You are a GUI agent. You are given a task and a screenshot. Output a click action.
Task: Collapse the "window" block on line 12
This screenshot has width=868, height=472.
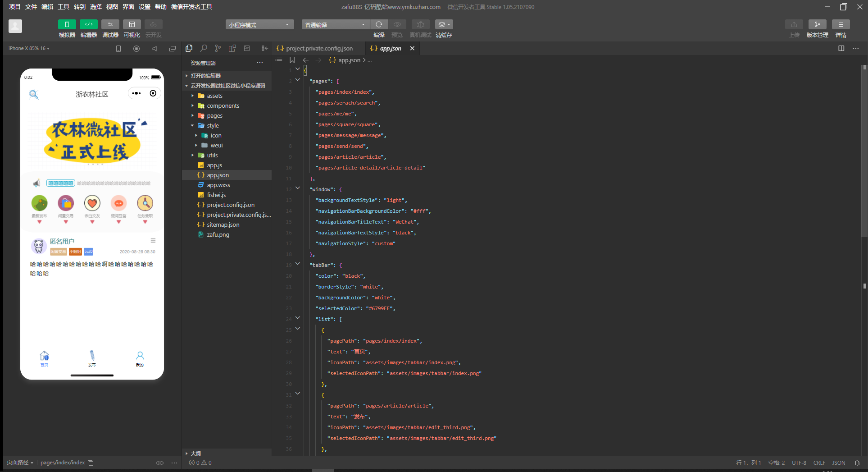[298, 188]
